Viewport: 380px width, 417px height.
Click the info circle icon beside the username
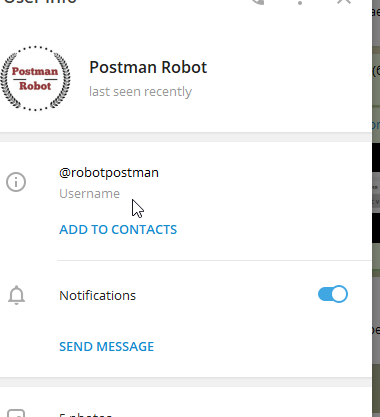tap(16, 182)
